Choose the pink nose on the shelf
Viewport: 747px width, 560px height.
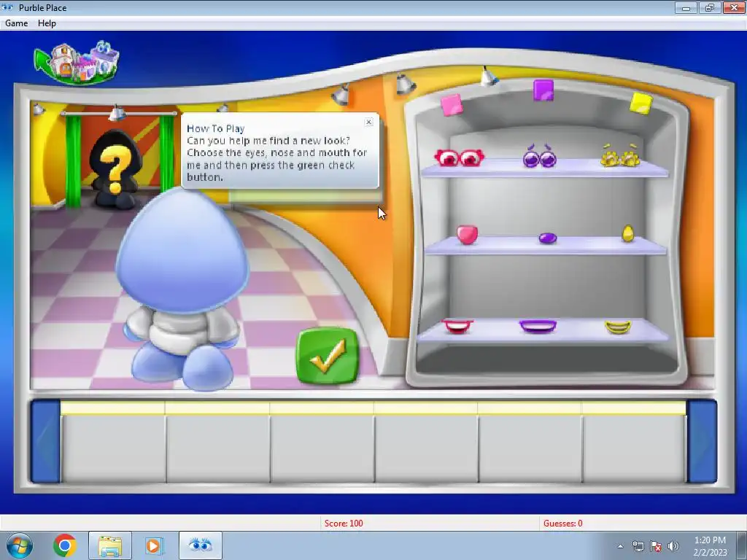[467, 235]
